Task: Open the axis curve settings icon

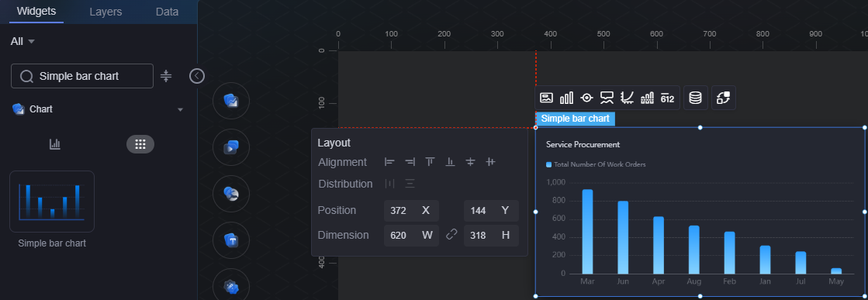Action: click(x=628, y=98)
